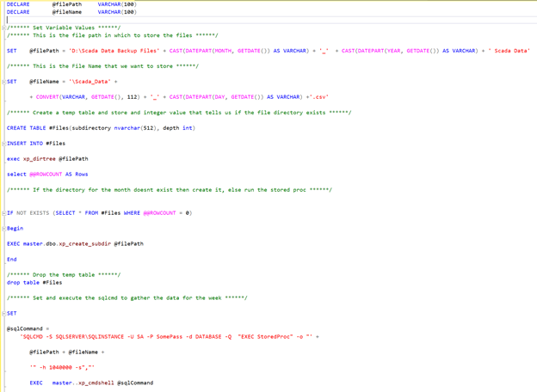Collapse the SET @fileName statement outline
The image size is (537, 392).
(3, 82)
